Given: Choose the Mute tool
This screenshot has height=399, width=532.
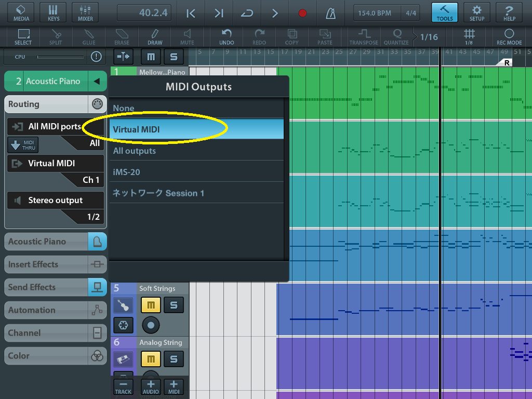Looking at the screenshot, I should (187, 37).
